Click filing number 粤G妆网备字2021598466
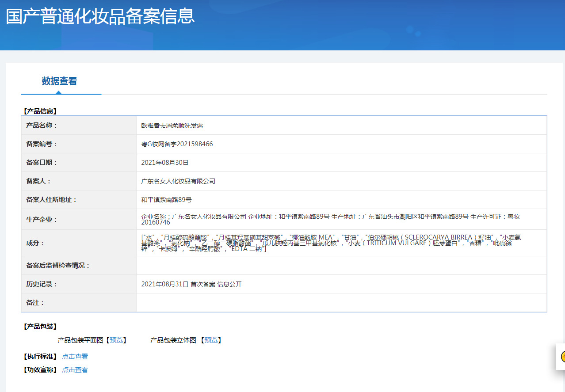The width and height of the screenshot is (565, 392). [177, 144]
